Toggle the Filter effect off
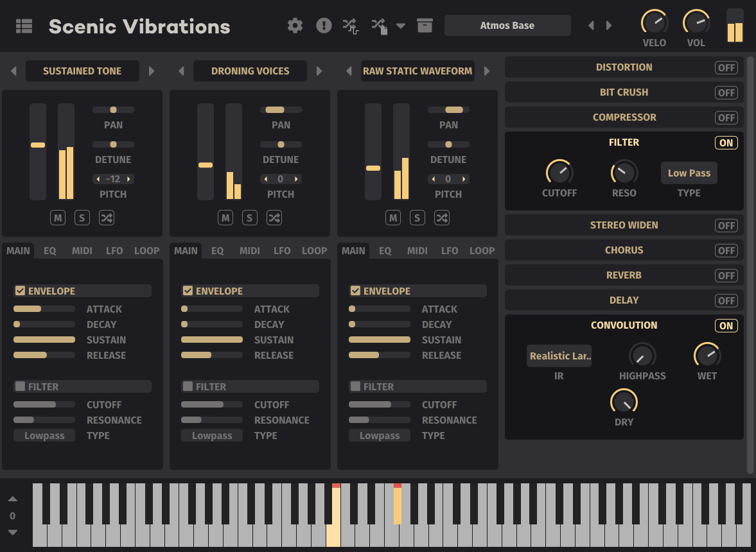The height and width of the screenshot is (552, 756). (x=726, y=142)
